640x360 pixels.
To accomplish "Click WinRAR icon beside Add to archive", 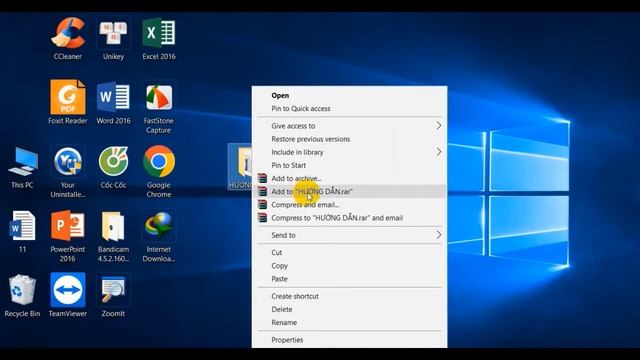I will (262, 178).
